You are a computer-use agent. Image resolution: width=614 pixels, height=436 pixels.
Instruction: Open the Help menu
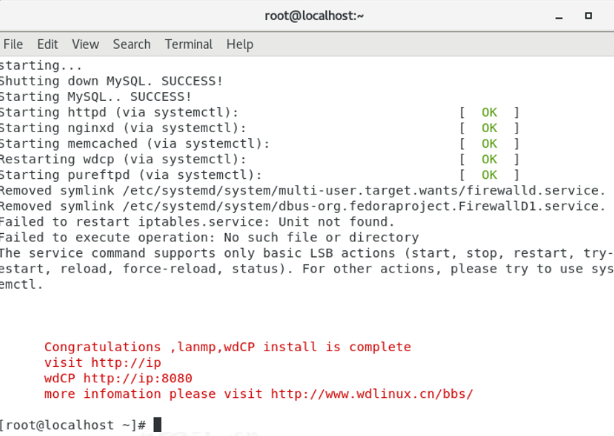click(x=240, y=44)
